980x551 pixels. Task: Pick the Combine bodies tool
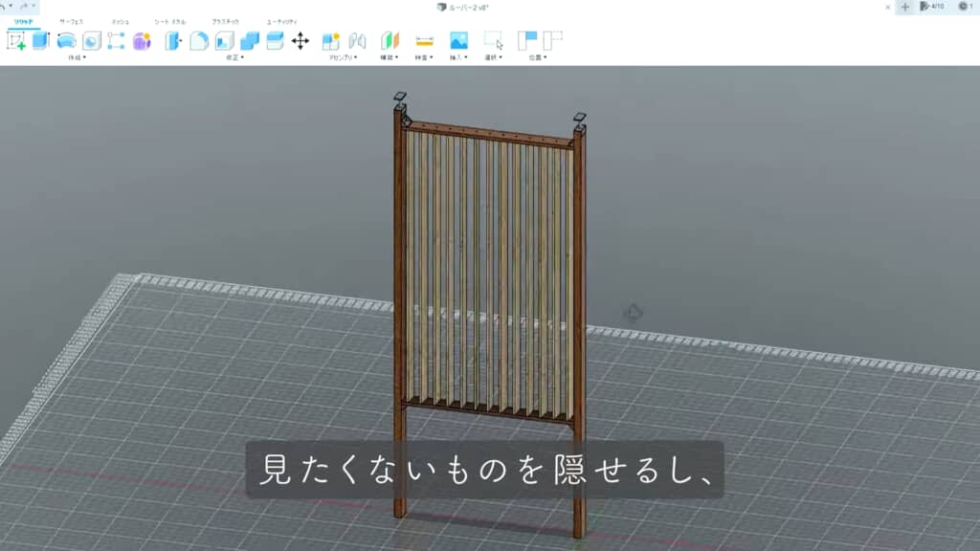250,40
